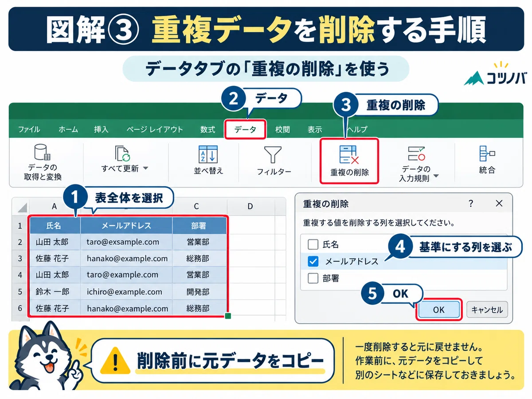Select column D header
532x399 pixels.
tap(250, 207)
